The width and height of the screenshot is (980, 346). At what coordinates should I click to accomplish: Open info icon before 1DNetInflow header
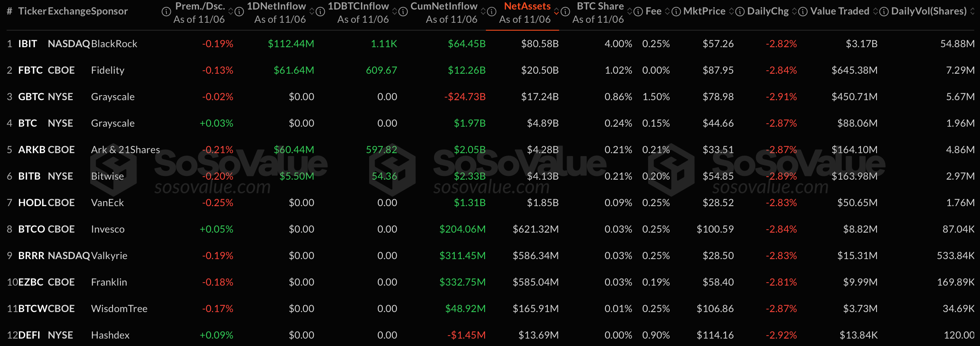click(239, 12)
